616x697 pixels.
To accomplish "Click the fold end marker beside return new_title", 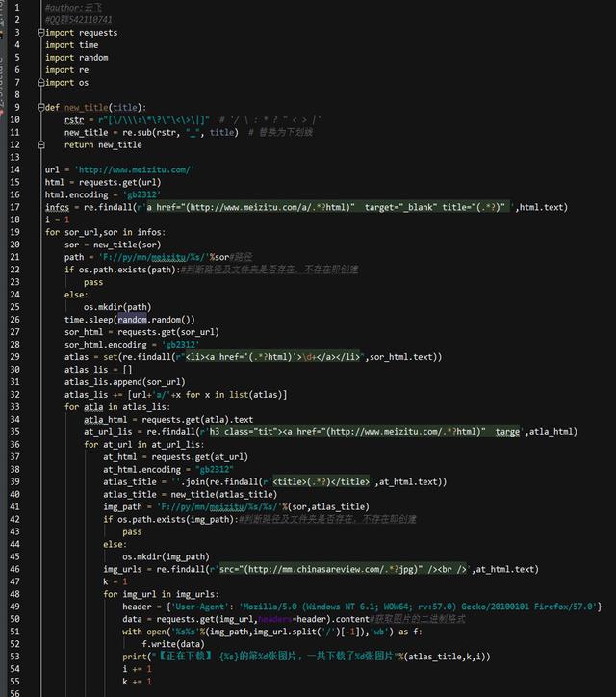I will click(40, 145).
